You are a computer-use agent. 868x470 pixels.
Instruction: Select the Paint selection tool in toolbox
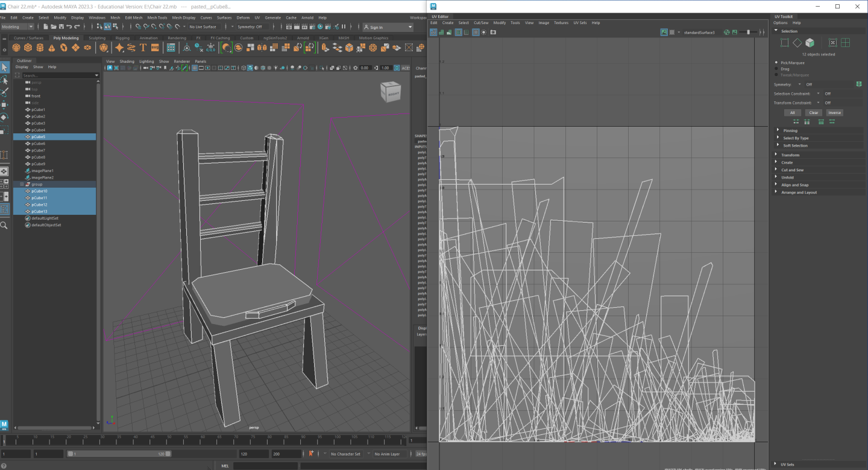coord(4,92)
